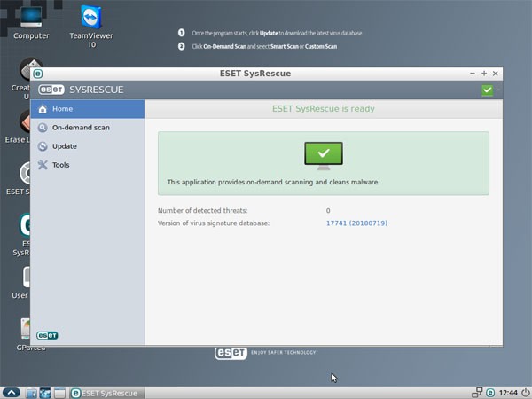532x399 pixels.
Task: Click the network tray icon in taskbar
Action: click(x=476, y=392)
